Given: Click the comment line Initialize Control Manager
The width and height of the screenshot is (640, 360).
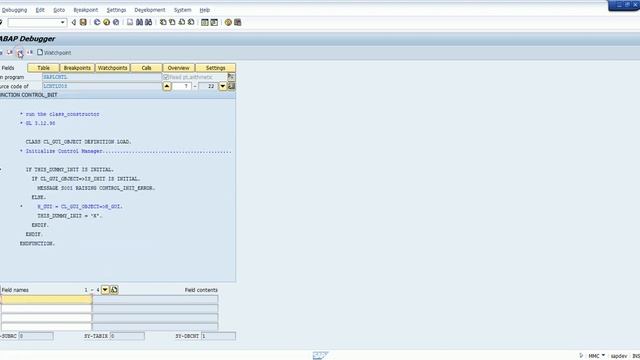Looking at the screenshot, I should pos(126,151).
